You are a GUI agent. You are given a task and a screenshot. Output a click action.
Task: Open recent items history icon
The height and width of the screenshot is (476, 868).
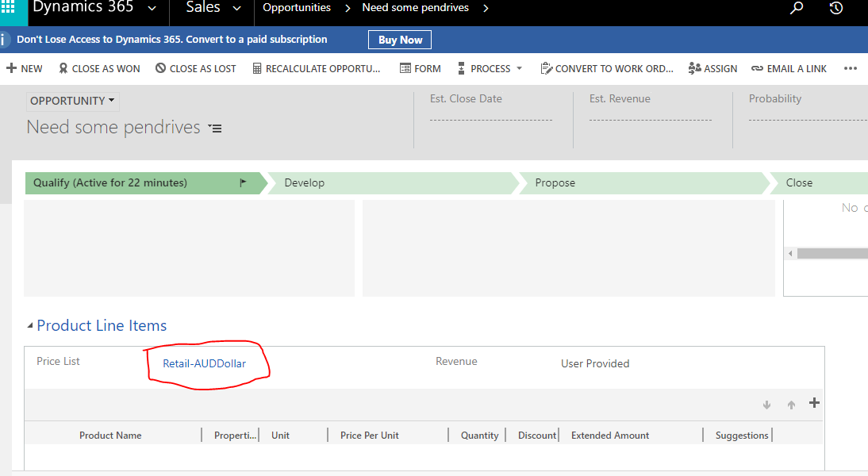pos(836,8)
